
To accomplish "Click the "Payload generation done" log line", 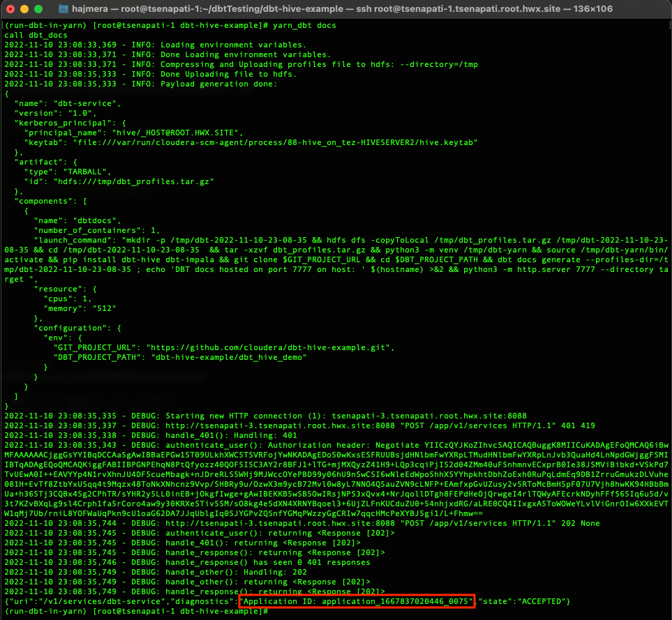I will tap(141, 84).
